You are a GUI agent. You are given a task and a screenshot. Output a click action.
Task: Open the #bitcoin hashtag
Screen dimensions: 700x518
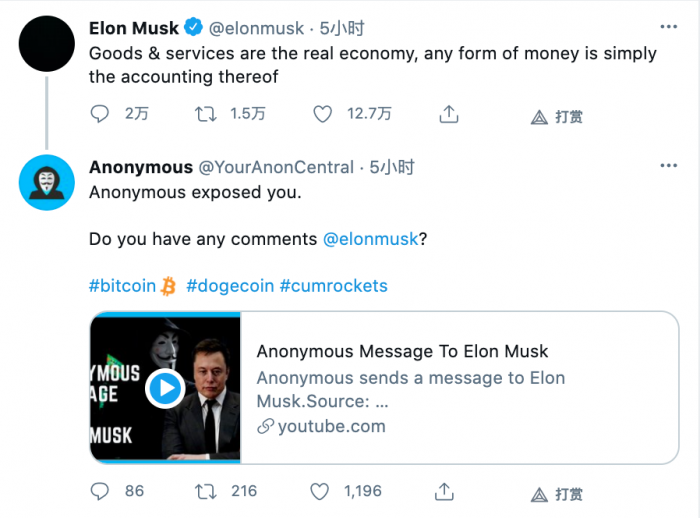[123, 286]
